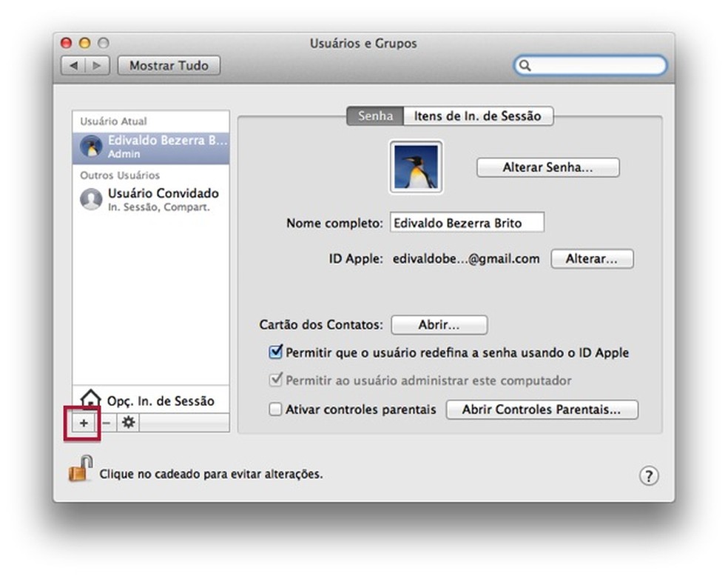
Task: Click the Clique no cadeado text
Action: (211, 475)
